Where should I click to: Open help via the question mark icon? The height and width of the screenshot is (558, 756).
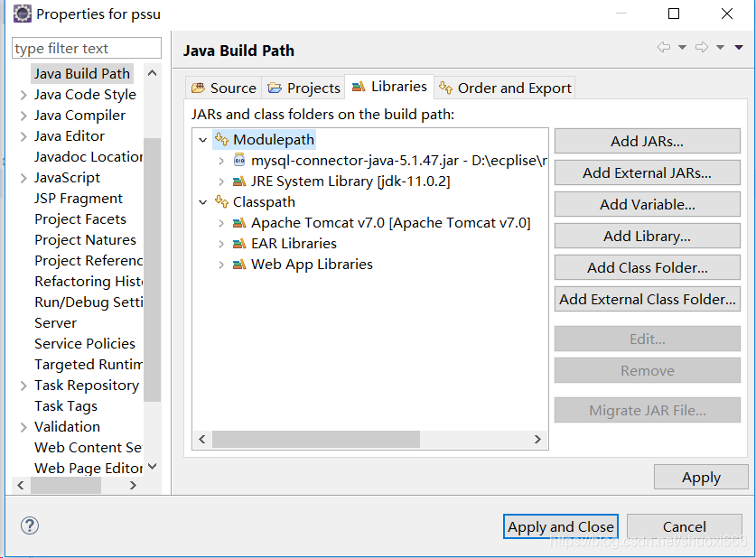click(30, 525)
